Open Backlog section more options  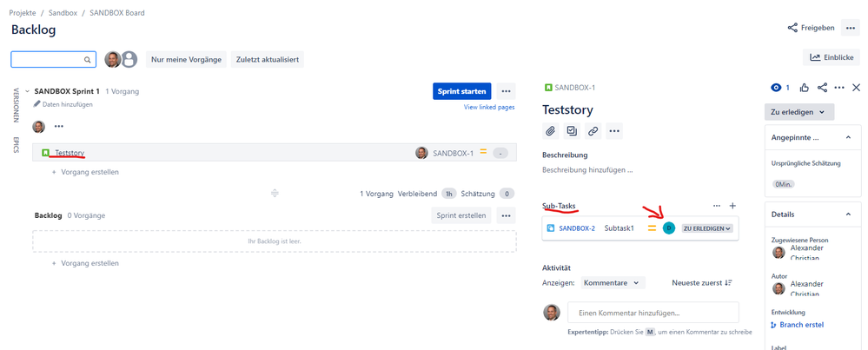pos(506,215)
